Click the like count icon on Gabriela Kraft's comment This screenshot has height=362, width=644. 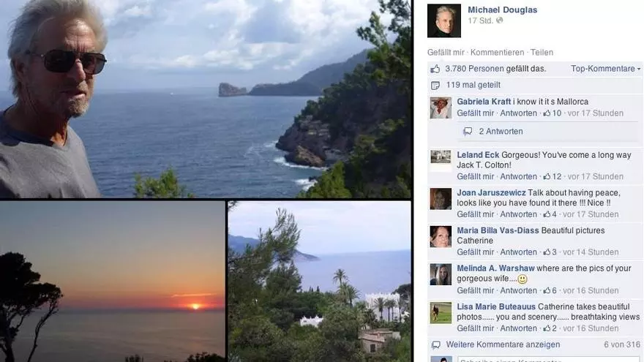coord(547,113)
